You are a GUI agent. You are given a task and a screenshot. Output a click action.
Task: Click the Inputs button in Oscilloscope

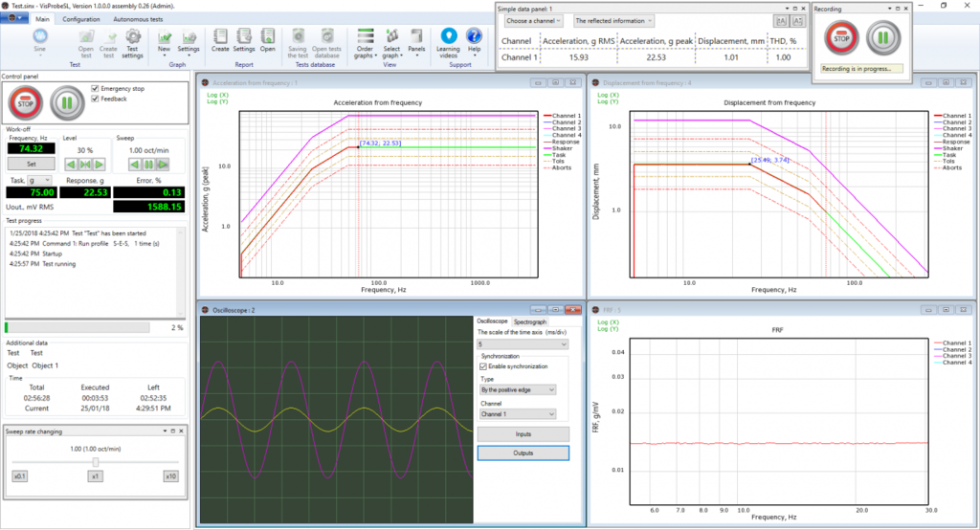tap(523, 434)
